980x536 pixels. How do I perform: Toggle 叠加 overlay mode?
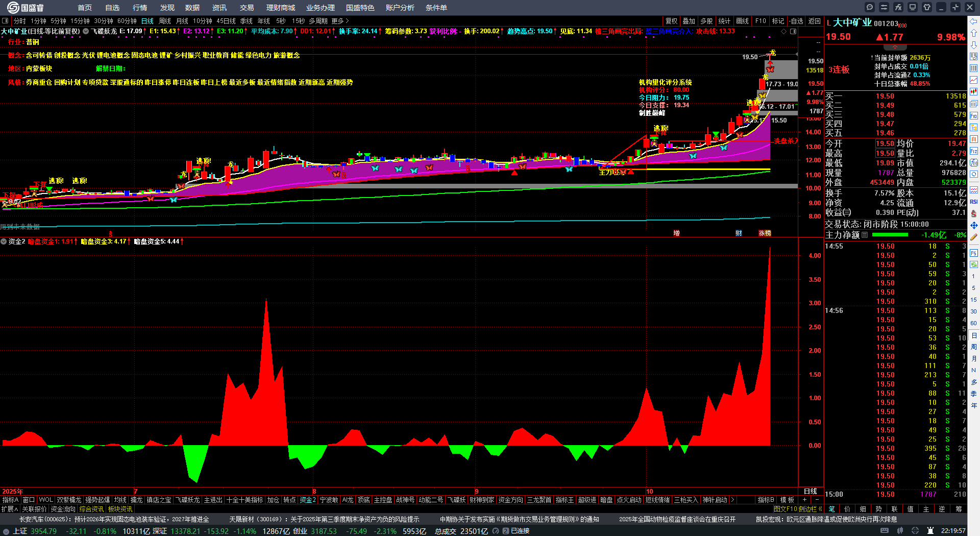(x=689, y=21)
